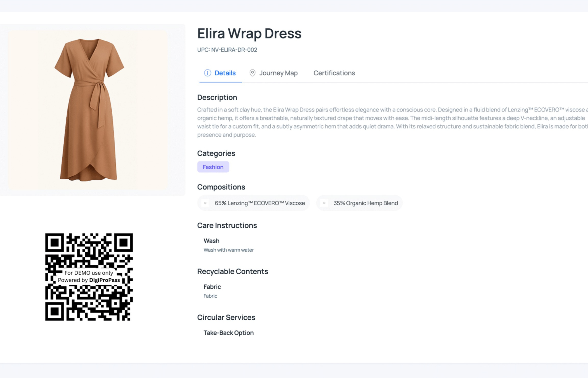The image size is (588, 378).
Task: Open the Take-Back Option service
Action: point(229,333)
